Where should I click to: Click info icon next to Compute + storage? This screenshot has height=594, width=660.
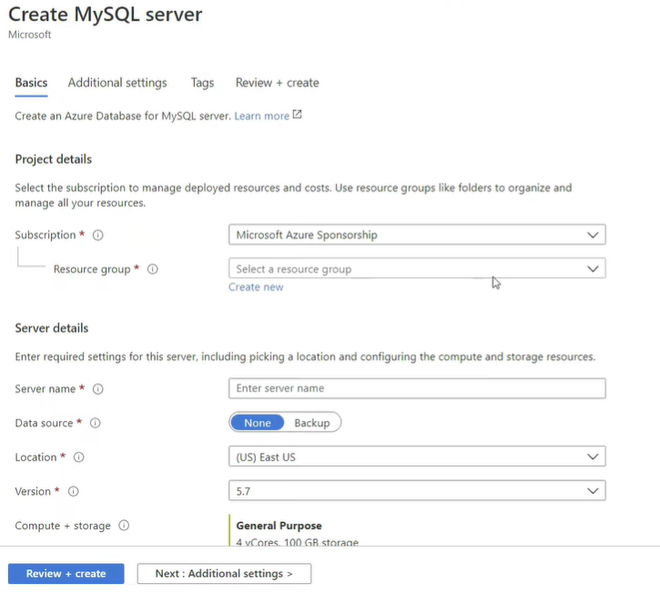coord(125,526)
